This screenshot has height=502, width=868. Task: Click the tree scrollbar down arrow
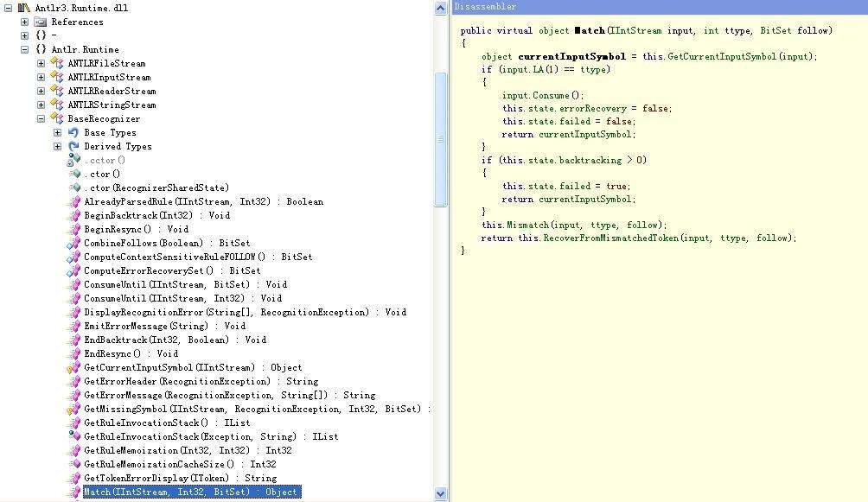441,493
